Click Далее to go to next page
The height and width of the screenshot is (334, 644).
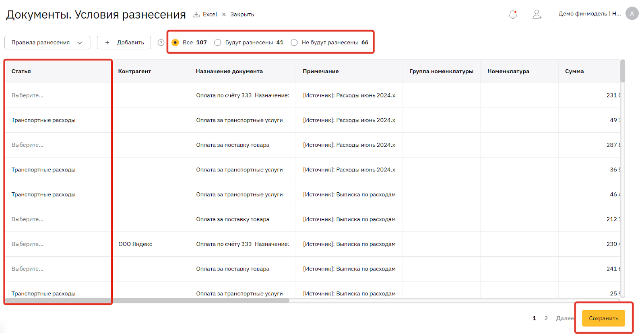(x=565, y=318)
